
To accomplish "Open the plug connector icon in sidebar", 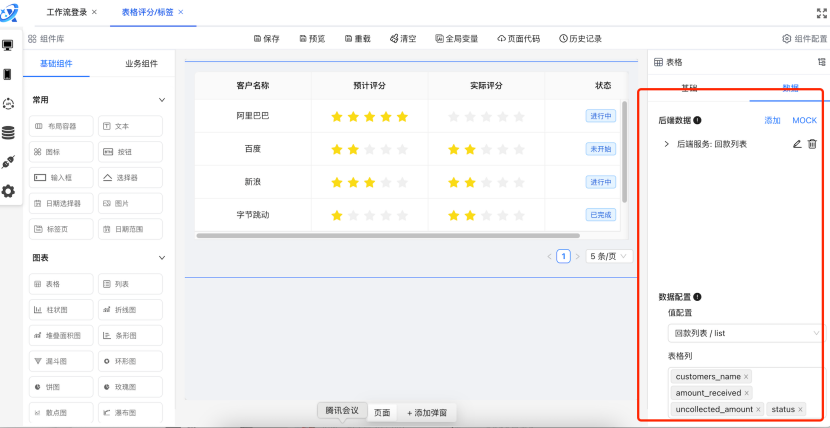I will [7, 162].
